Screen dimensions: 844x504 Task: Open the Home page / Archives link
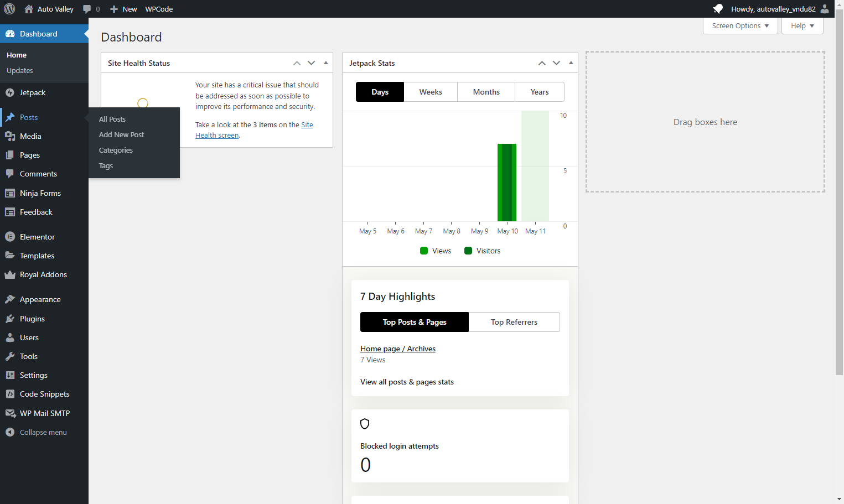(x=398, y=349)
